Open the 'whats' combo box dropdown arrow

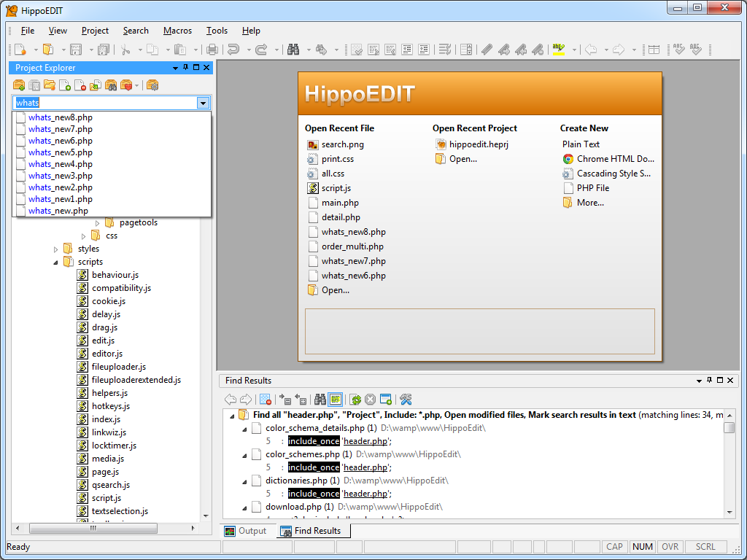(x=203, y=103)
